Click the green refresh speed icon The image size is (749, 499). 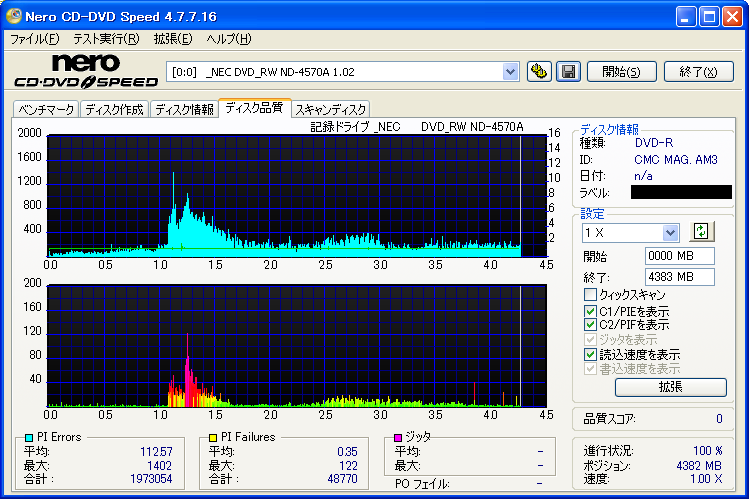coord(701,232)
